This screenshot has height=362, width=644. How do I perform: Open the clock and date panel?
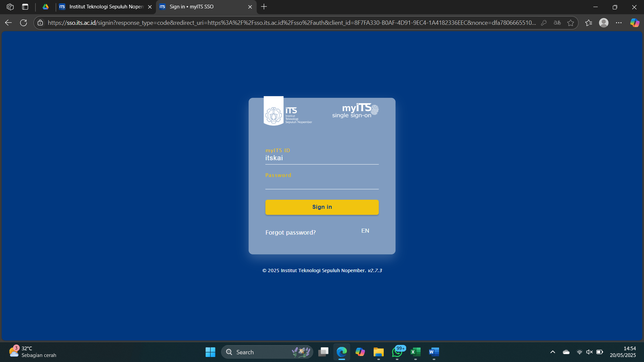point(623,352)
